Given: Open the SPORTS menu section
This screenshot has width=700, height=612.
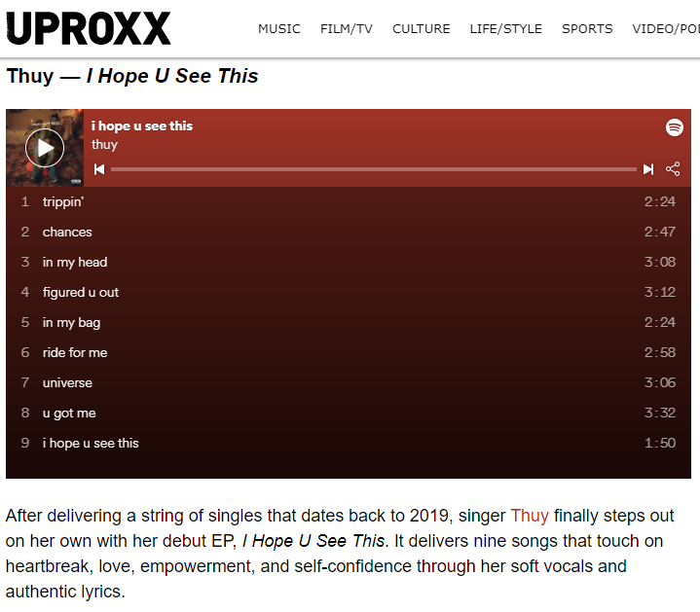Looking at the screenshot, I should [587, 29].
